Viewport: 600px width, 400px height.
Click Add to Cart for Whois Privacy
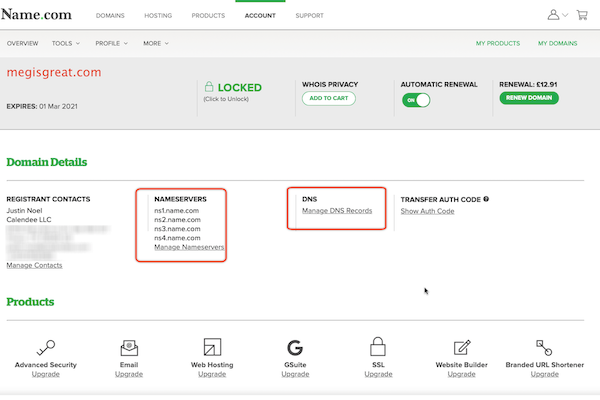point(329,98)
